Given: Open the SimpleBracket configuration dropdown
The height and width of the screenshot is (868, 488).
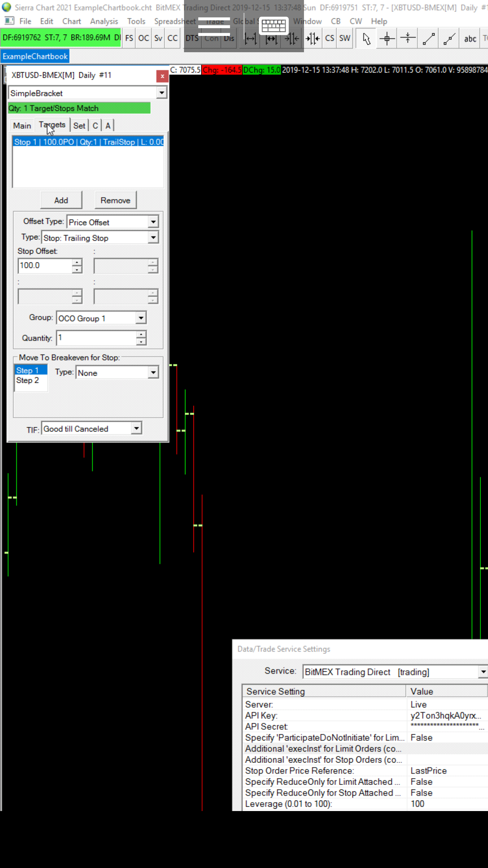Looking at the screenshot, I should 162,93.
